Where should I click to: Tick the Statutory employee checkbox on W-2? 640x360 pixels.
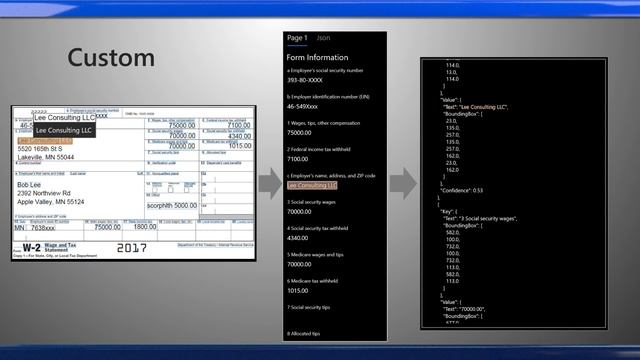point(155,190)
